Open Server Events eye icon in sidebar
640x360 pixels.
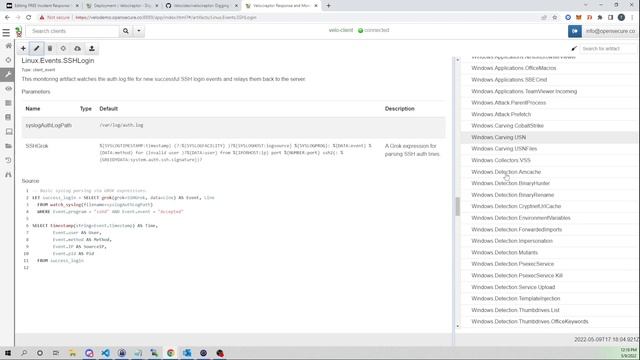pyautogui.click(x=8, y=89)
